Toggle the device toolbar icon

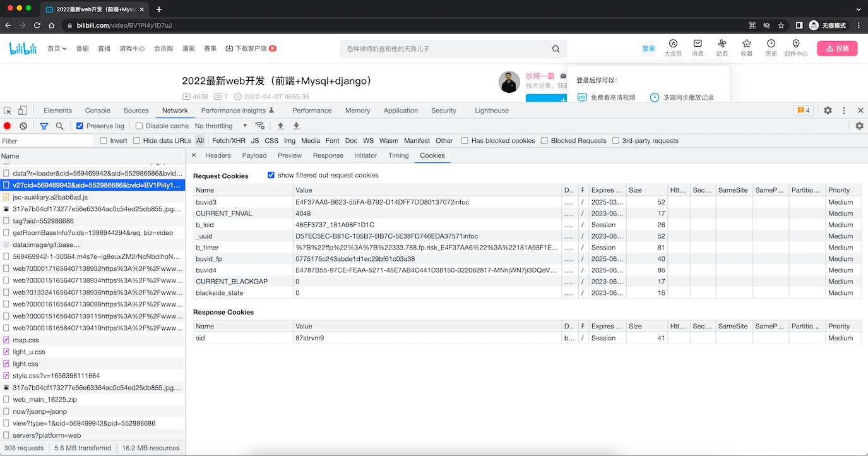click(x=23, y=111)
